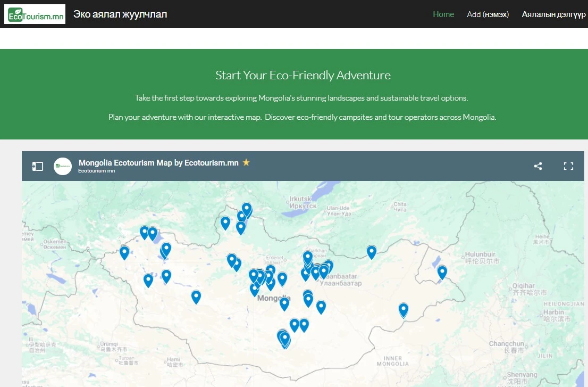
Task: Open the Add (нэмэх) menu item
Action: click(488, 14)
